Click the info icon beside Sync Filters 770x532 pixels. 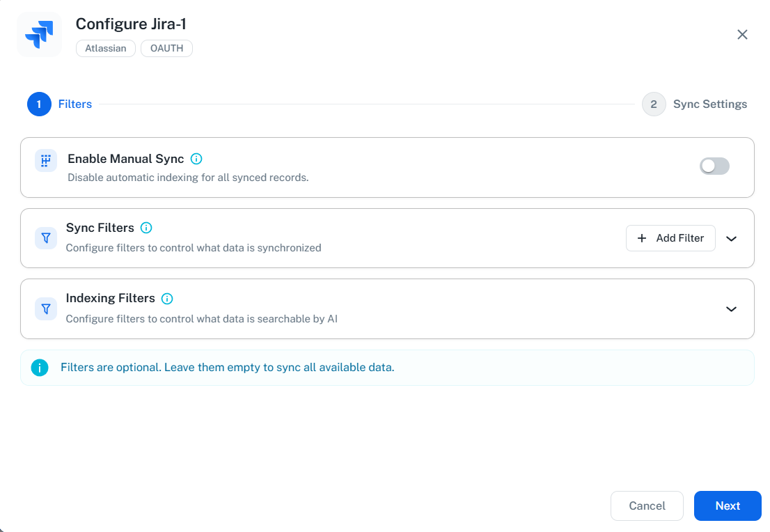click(146, 227)
